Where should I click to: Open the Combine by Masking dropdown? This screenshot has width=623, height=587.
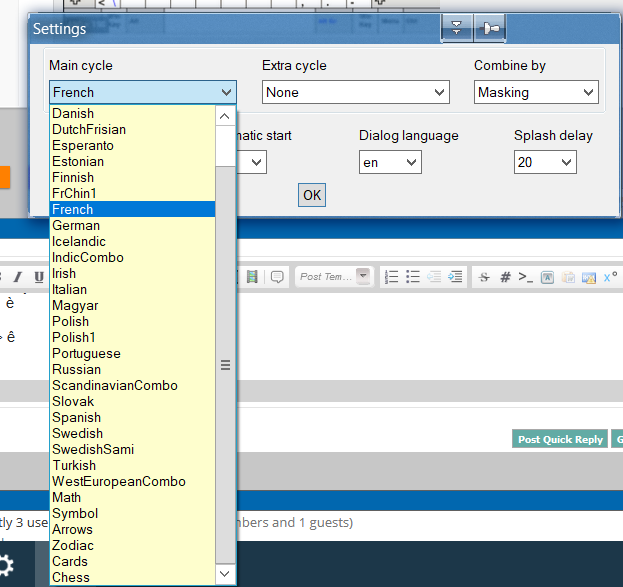[x=536, y=92]
